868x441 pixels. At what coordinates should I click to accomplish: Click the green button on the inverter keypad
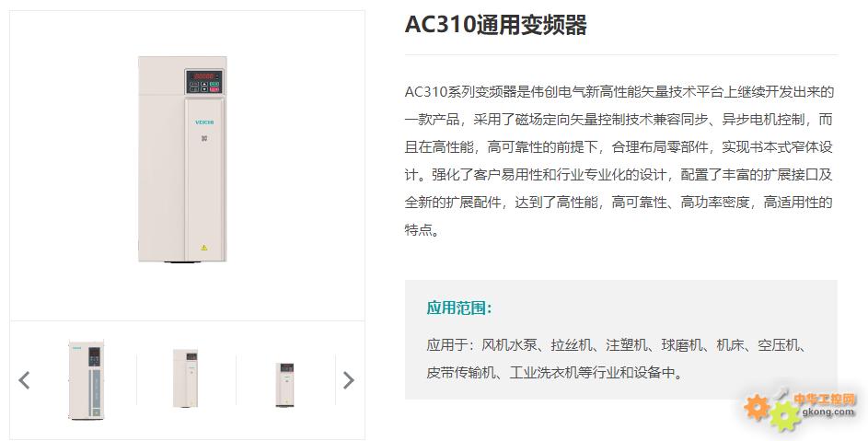(x=214, y=84)
